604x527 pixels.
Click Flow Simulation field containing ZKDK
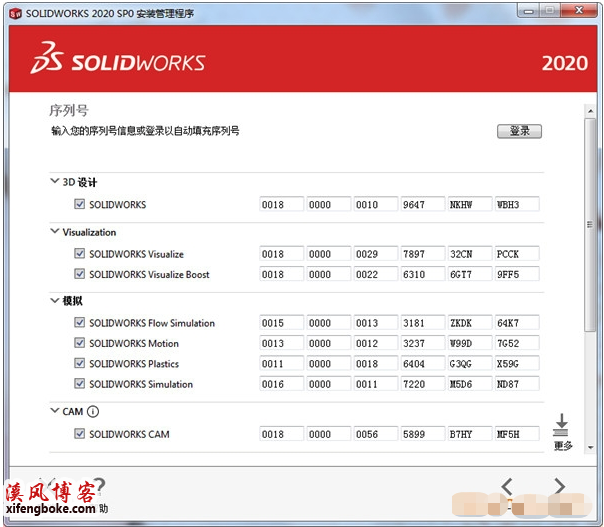tap(470, 323)
